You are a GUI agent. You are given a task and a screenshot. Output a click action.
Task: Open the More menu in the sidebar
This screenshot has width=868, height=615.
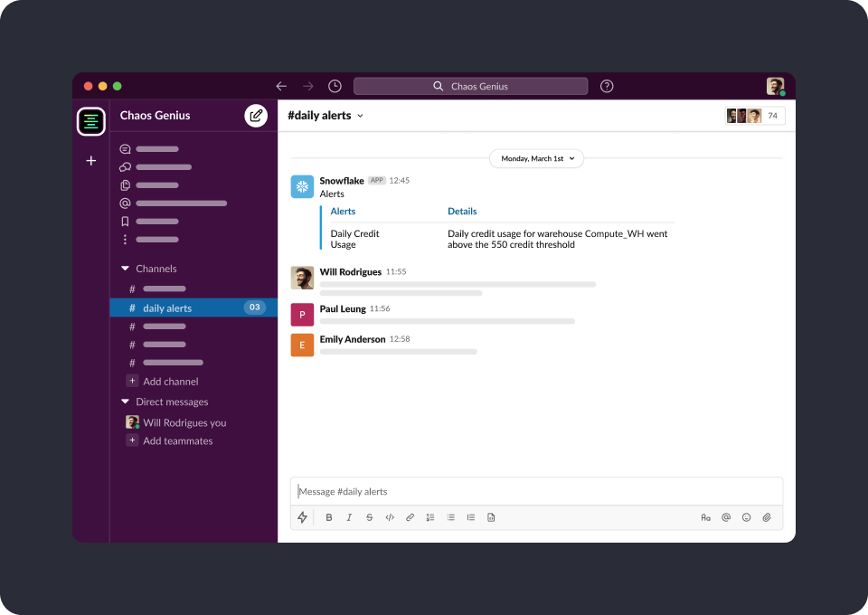(124, 239)
